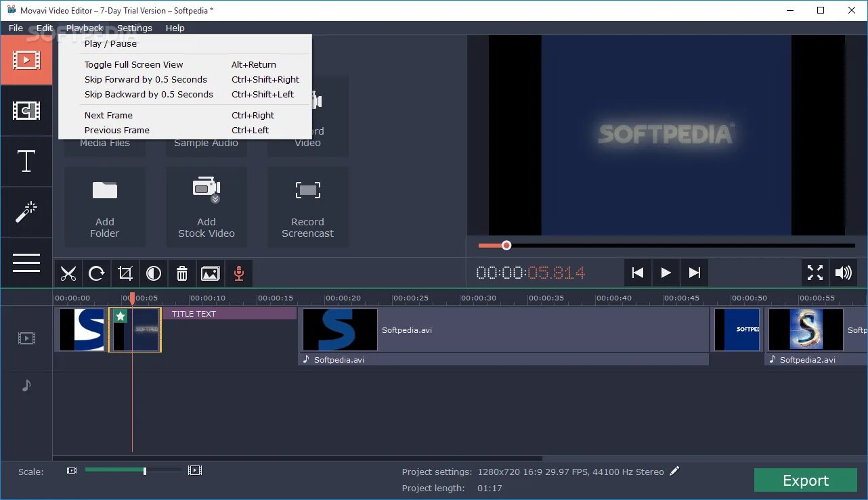Choose Toggle Full Screen View entry
This screenshot has height=500, width=868.
tap(185, 64)
